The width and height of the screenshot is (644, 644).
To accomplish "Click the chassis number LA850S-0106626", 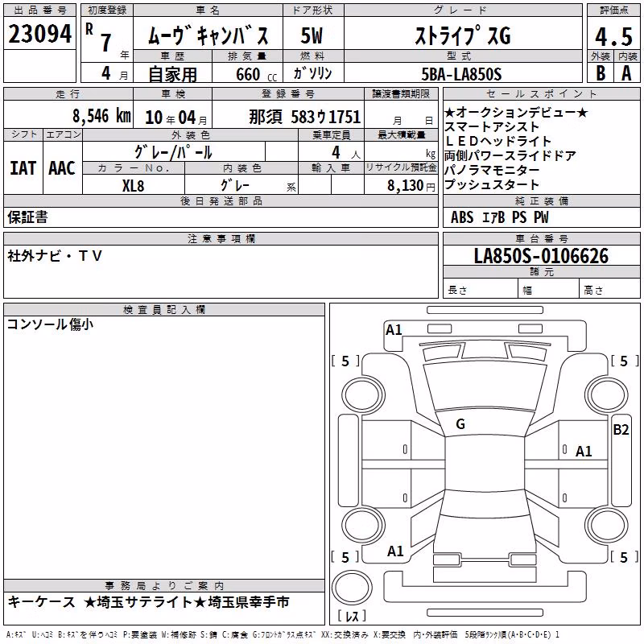I will pyautogui.click(x=541, y=256).
